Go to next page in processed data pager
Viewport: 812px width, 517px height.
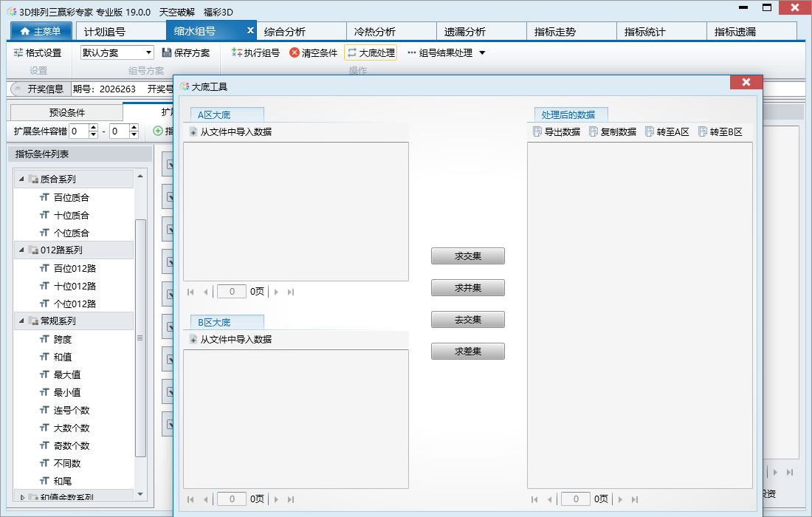(x=620, y=500)
